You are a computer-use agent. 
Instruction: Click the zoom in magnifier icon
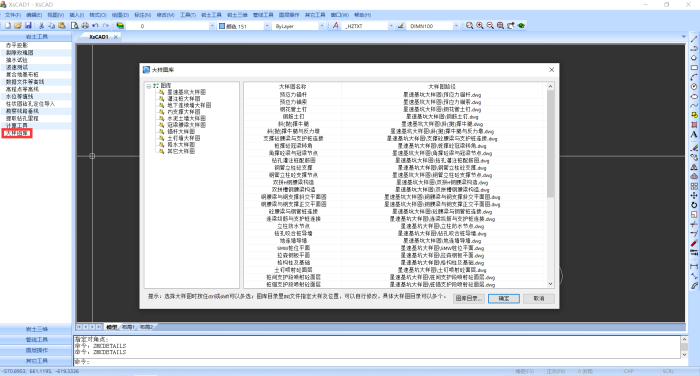coord(480,26)
